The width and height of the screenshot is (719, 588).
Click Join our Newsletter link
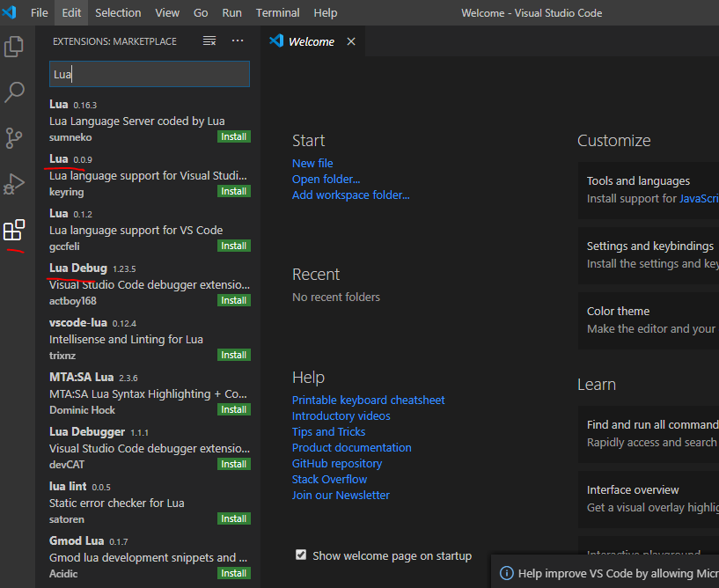341,496
